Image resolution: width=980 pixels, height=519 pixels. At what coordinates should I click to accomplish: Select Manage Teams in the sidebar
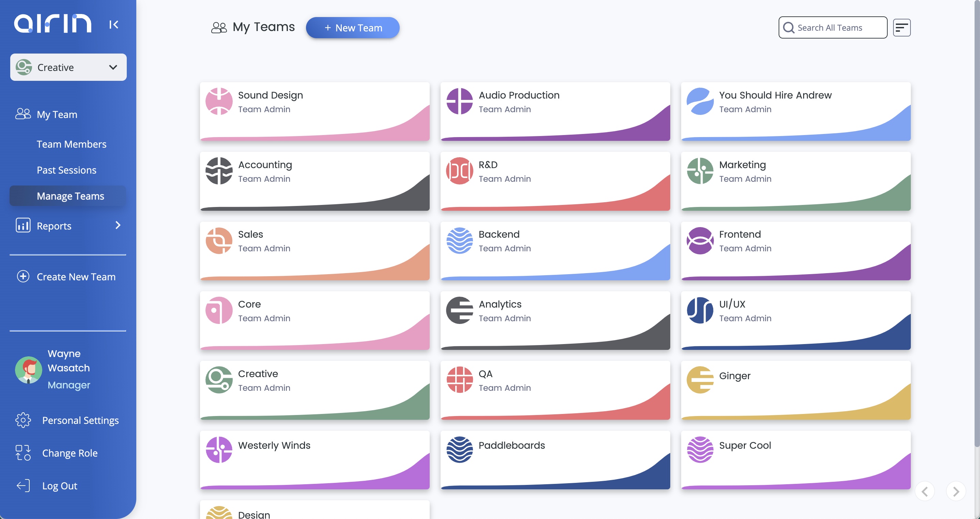click(x=68, y=196)
